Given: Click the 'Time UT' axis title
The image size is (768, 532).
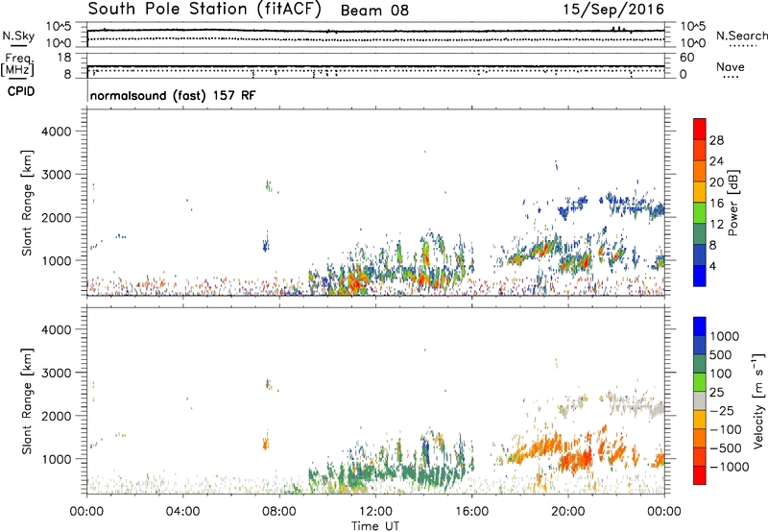Looking at the screenshot, I should coord(375,526).
